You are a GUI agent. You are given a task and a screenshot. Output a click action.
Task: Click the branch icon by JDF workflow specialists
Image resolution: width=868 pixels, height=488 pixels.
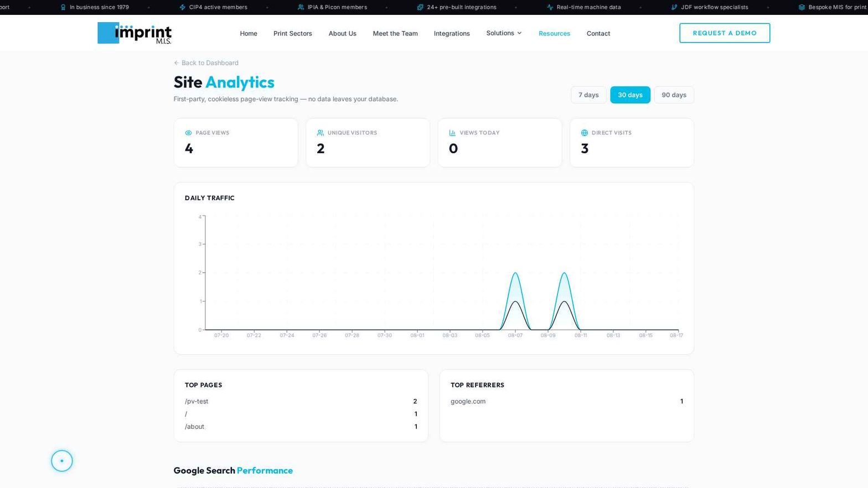[x=674, y=7]
